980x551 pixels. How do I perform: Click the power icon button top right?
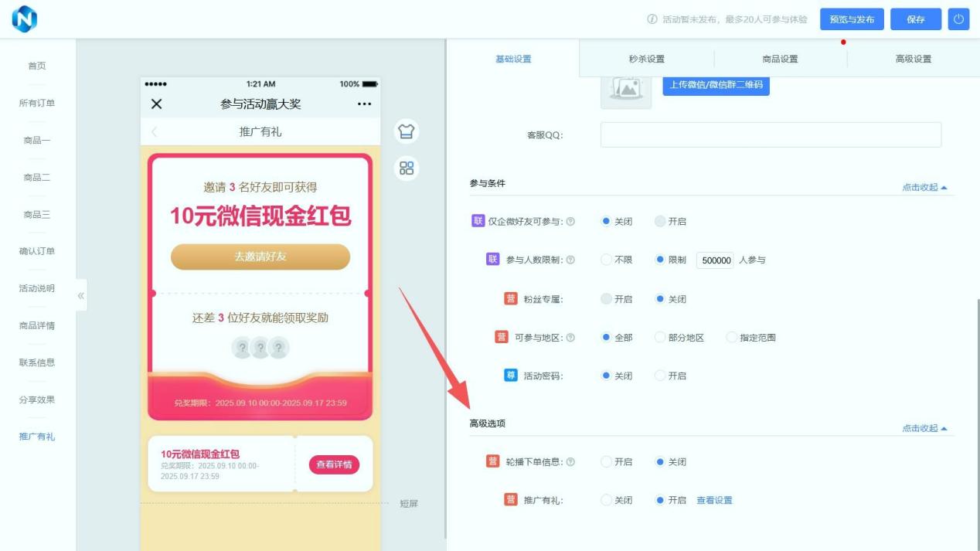(958, 19)
